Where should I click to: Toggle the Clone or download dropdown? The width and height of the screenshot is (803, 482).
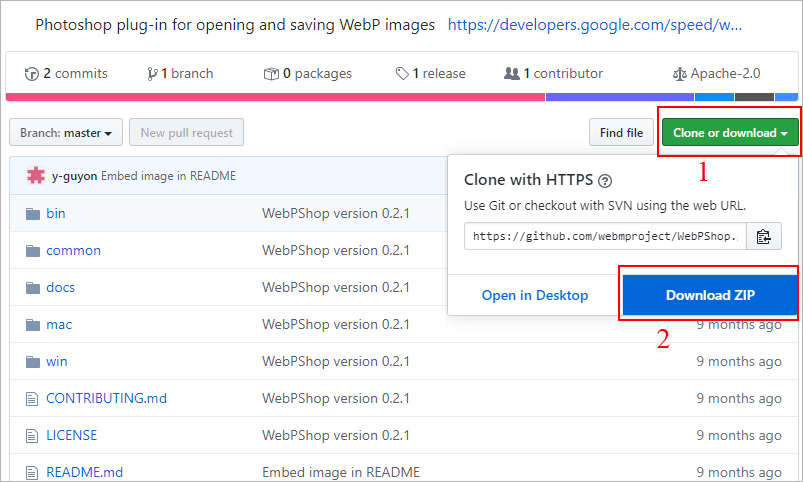click(730, 133)
